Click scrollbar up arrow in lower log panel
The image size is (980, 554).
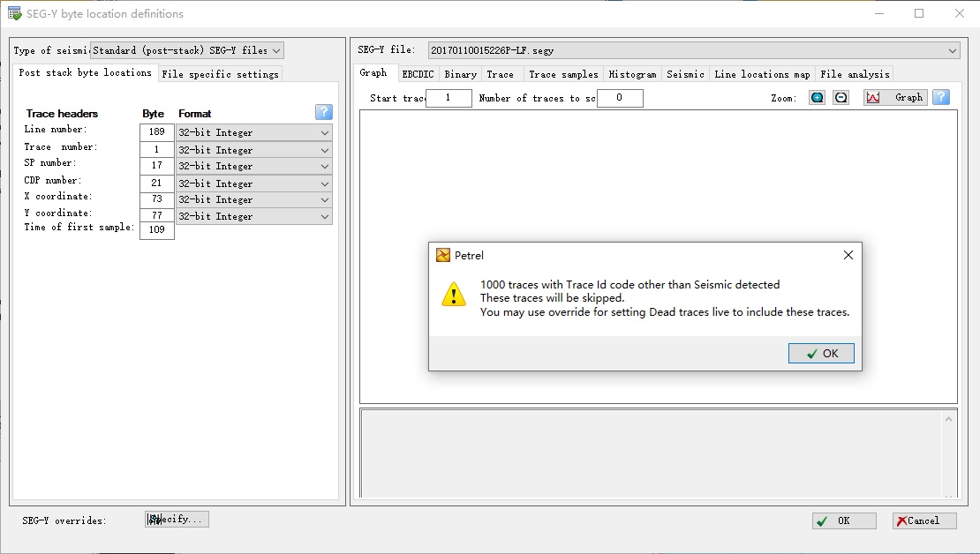949,419
